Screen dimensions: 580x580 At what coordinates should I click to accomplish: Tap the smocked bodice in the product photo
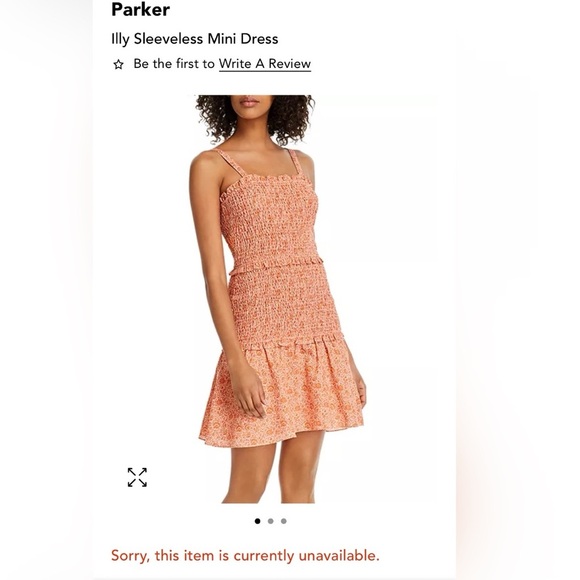coord(272,220)
